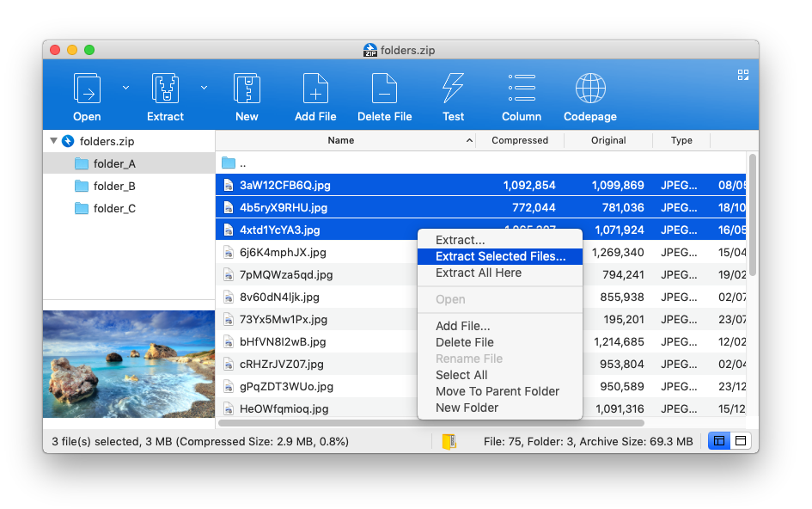Choose Extract Selected Files… from context menu
812x509 pixels.
click(x=500, y=256)
